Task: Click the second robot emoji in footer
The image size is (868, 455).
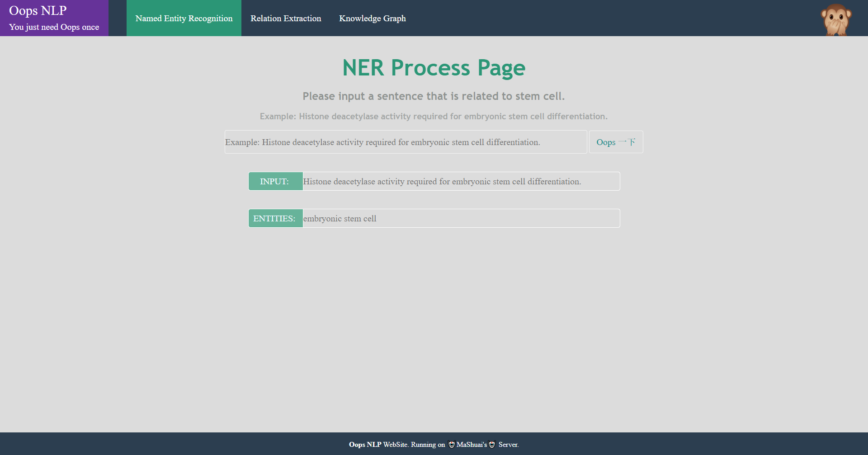Action: (x=492, y=445)
